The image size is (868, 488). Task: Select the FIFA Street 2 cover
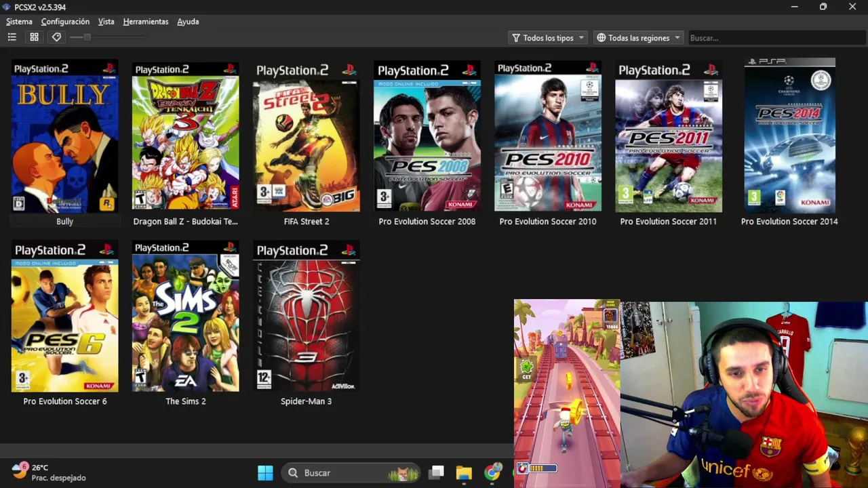coord(306,136)
